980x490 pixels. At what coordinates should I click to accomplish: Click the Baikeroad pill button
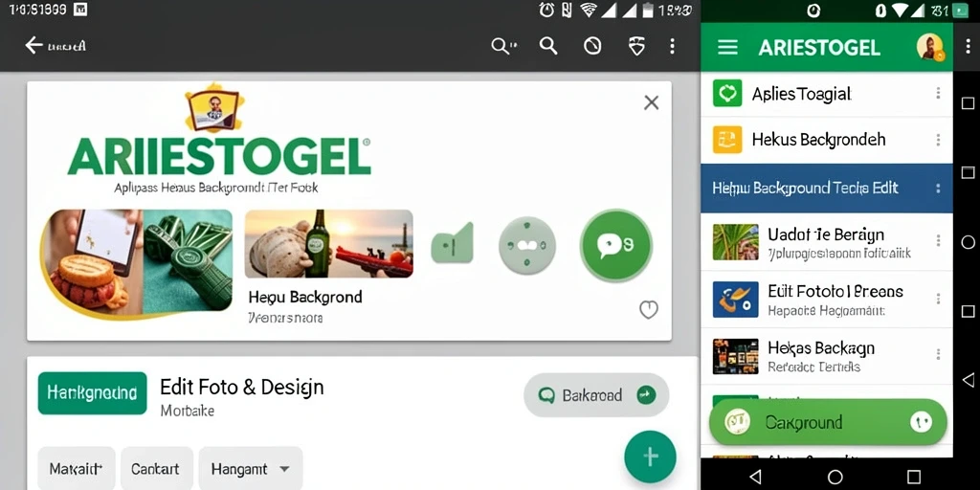(x=596, y=395)
